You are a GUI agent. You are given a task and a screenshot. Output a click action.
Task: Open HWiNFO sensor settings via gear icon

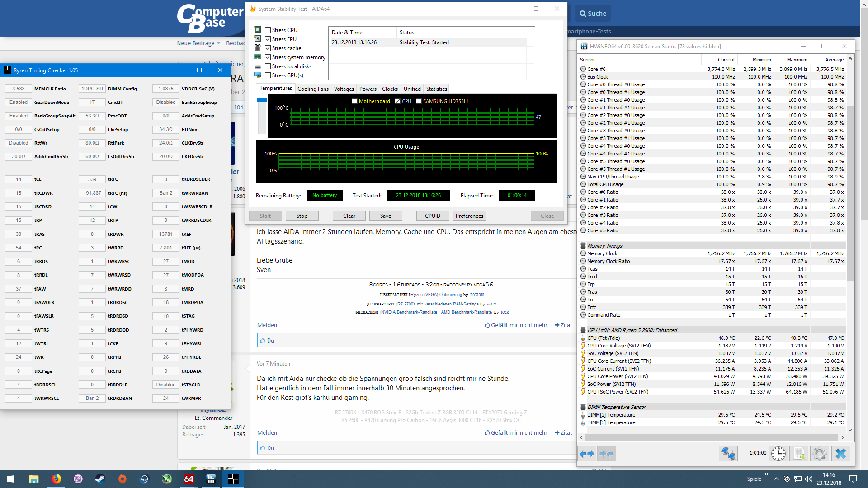coord(820,453)
